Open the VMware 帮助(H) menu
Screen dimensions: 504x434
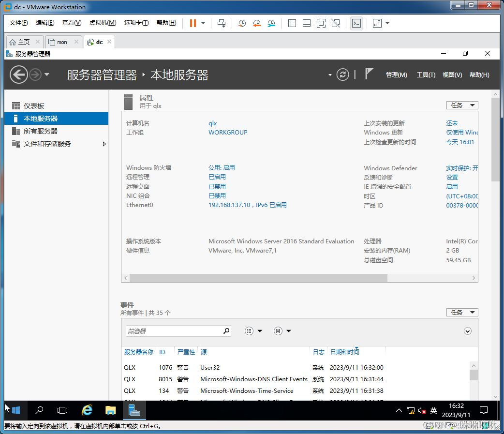point(166,23)
